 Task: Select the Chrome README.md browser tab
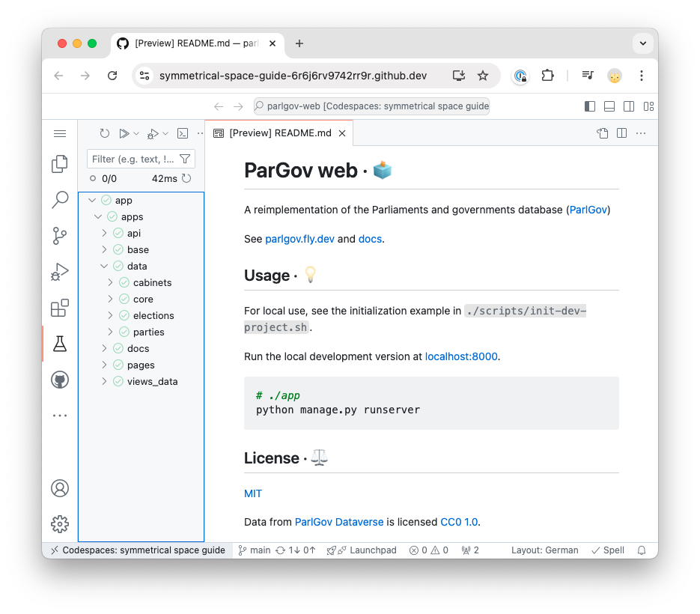click(x=196, y=43)
